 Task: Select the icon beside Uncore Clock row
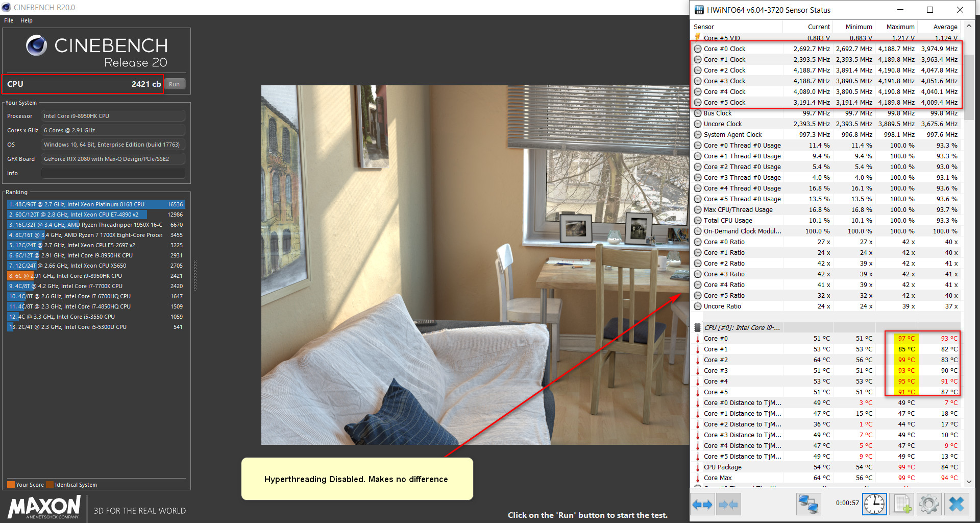[698, 124]
